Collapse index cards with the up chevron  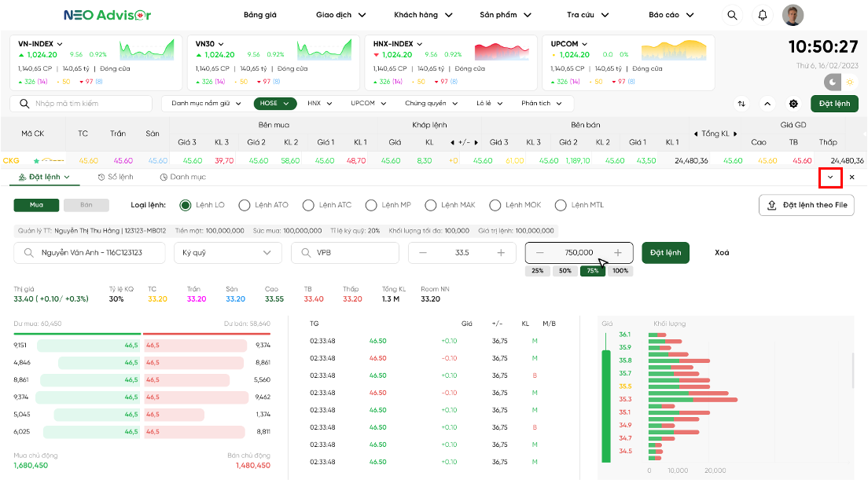(x=767, y=104)
